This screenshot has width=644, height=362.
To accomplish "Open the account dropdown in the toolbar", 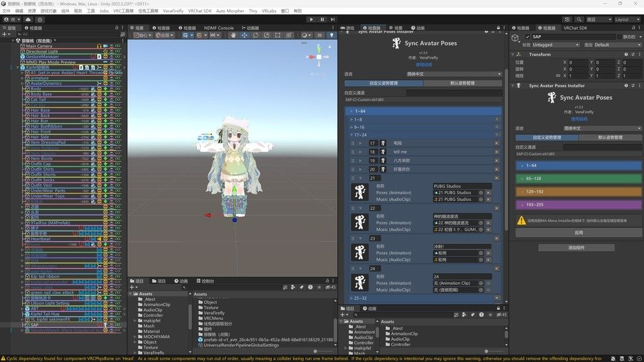I will pos(11,19).
